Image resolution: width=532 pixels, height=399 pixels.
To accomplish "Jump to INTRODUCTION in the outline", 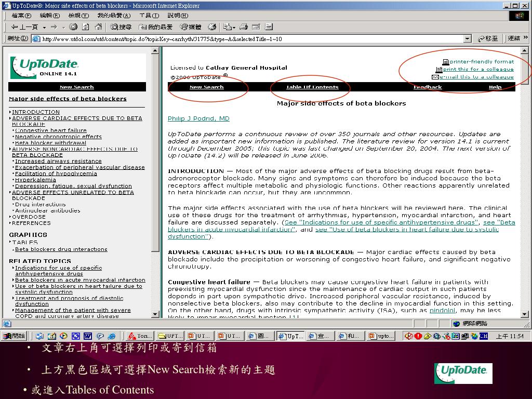I will [36, 112].
